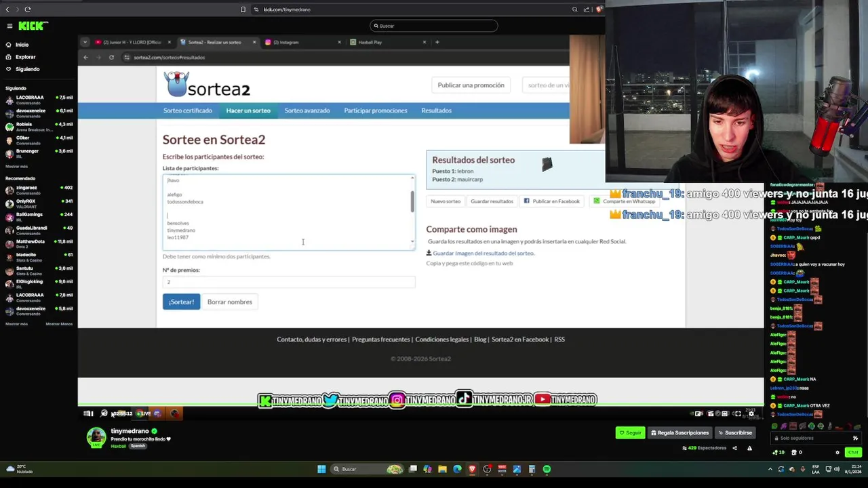Close the Haxball Play tab

click(425, 42)
